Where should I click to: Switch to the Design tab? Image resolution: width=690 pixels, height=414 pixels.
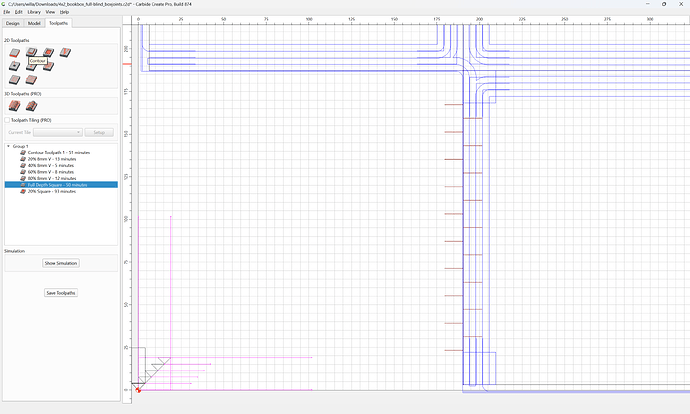pos(13,23)
